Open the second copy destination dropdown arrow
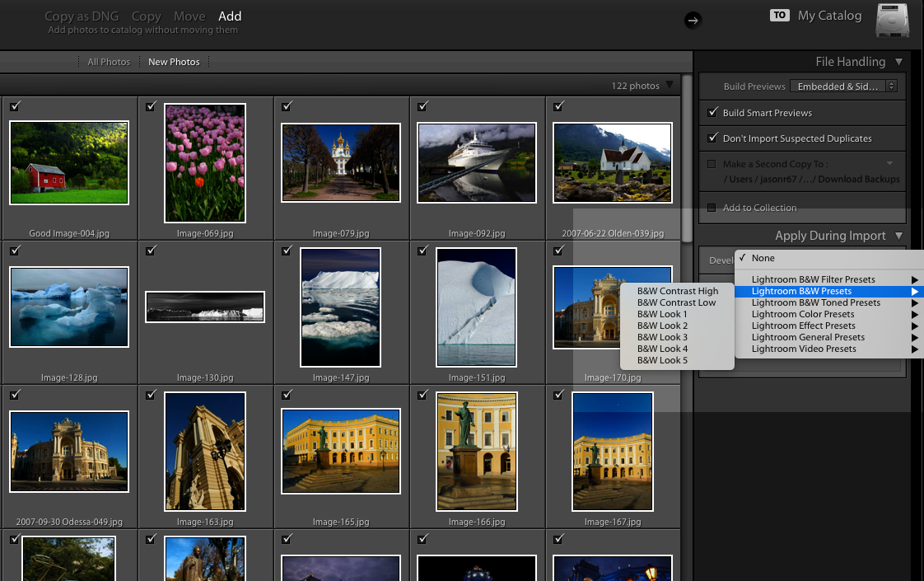Screen dimensions: 924x581 click(889, 163)
